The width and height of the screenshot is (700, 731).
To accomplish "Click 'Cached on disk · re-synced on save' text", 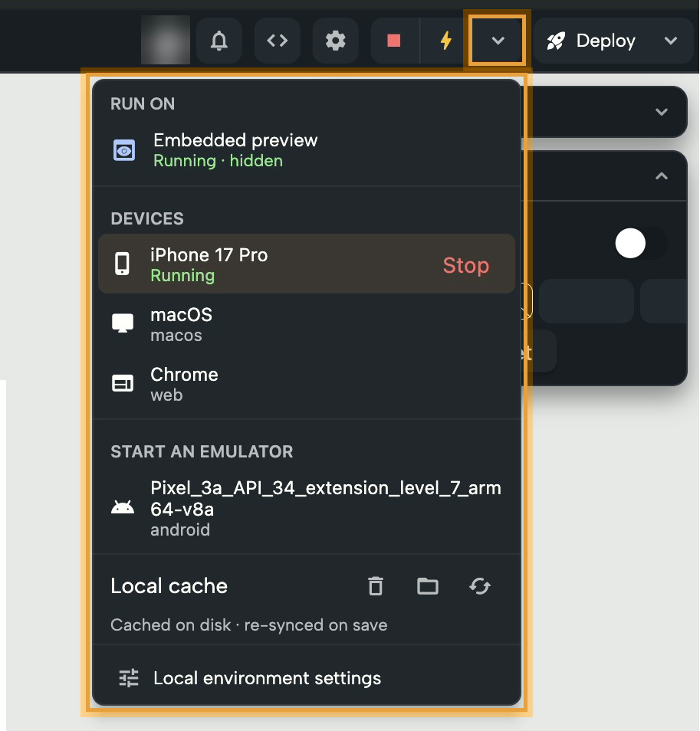I will tap(248, 624).
